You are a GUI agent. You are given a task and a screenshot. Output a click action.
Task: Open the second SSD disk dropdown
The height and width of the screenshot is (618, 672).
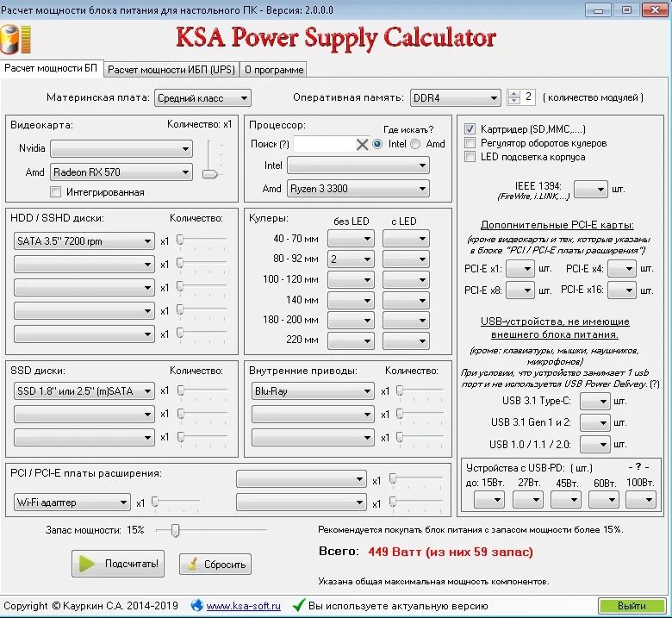[x=84, y=415]
